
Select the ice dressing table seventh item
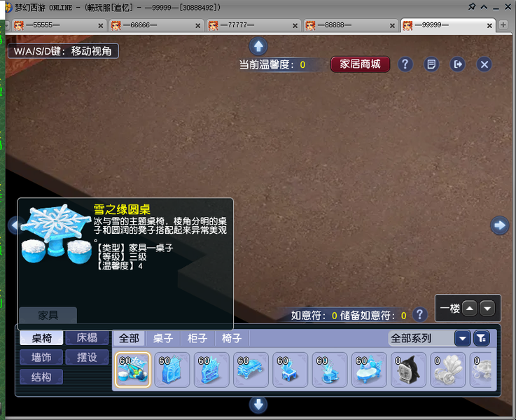[x=369, y=370]
